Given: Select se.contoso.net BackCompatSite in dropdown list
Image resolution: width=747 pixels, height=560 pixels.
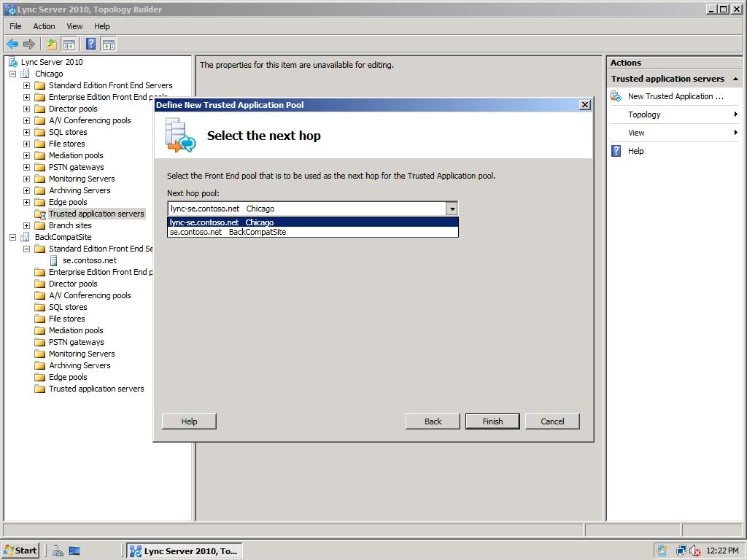Looking at the screenshot, I should [313, 232].
